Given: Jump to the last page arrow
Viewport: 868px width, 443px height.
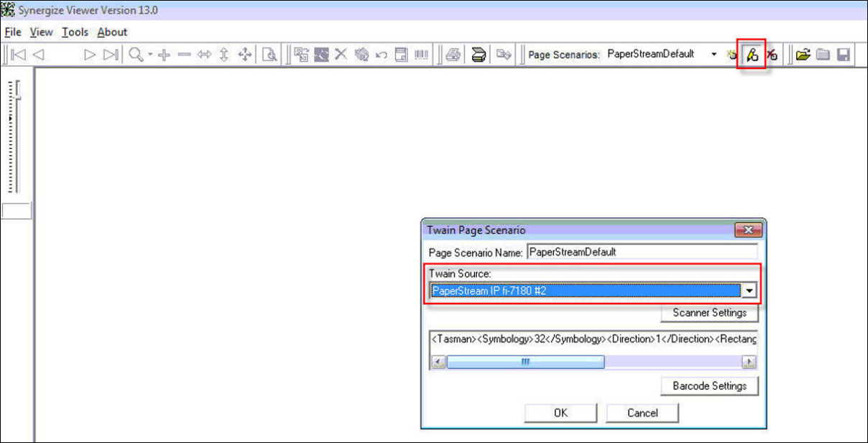Looking at the screenshot, I should tap(111, 55).
